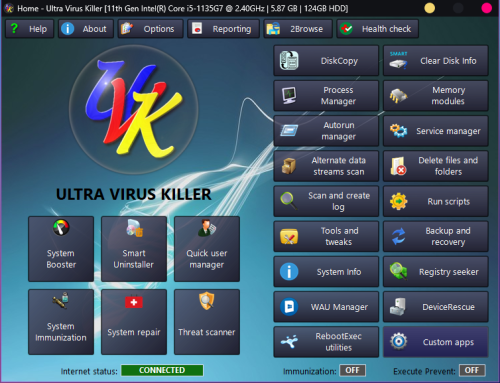Click the Reporting document icon

pos(197,29)
